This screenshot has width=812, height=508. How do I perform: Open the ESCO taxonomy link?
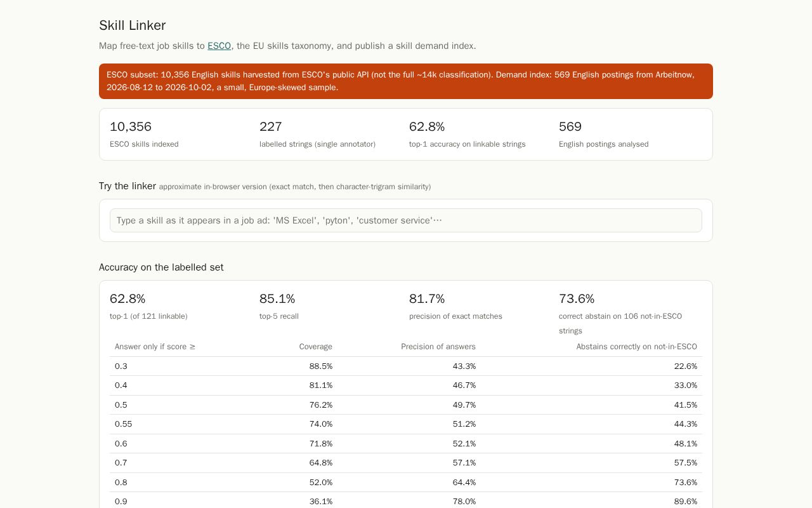point(219,46)
